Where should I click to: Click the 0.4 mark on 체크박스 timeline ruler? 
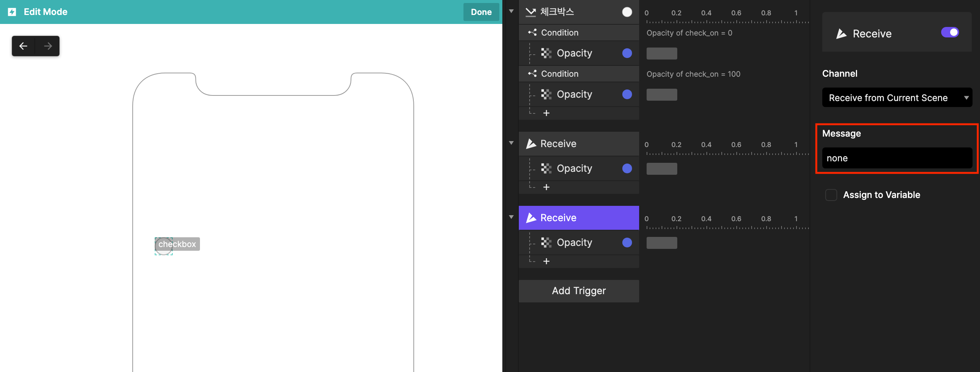coord(706,13)
